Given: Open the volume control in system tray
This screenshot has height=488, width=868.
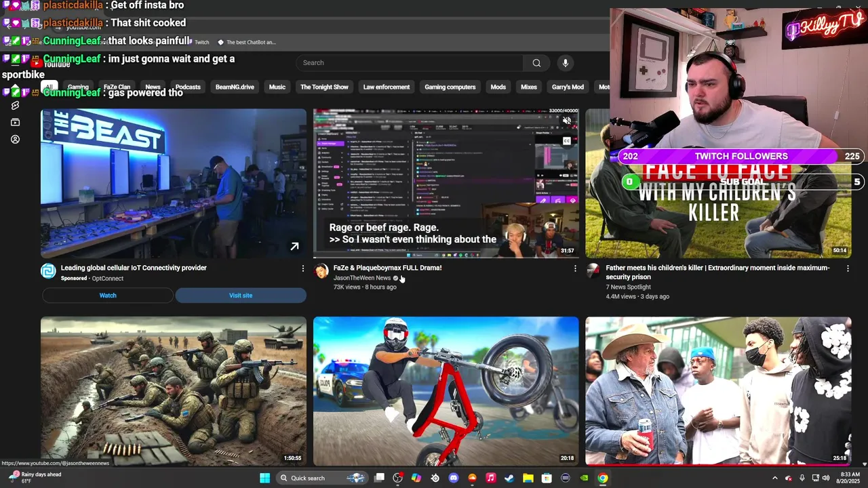Looking at the screenshot, I should coord(826,478).
